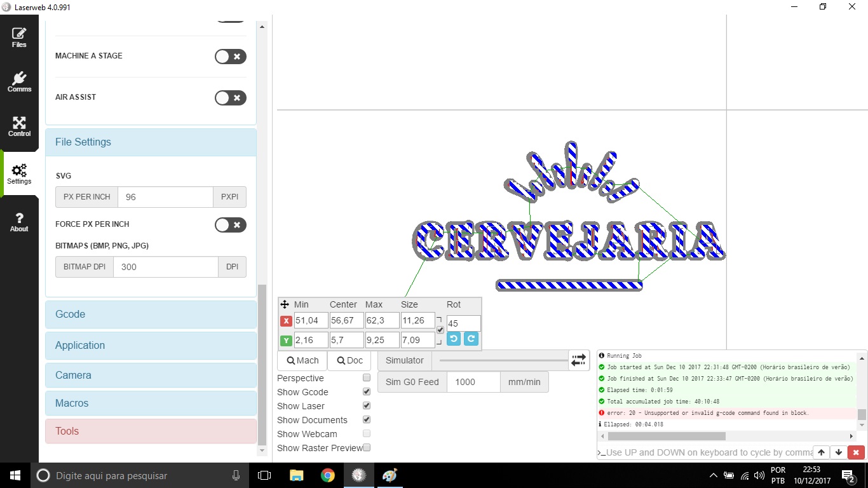Open Task View on the taskbar
This screenshot has width=868, height=488.
point(264,475)
